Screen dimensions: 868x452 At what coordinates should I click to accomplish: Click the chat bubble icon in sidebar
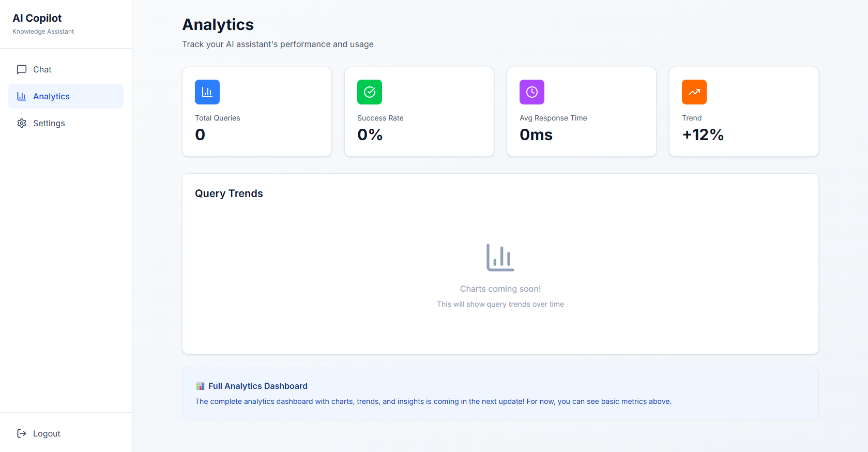pyautogui.click(x=22, y=69)
